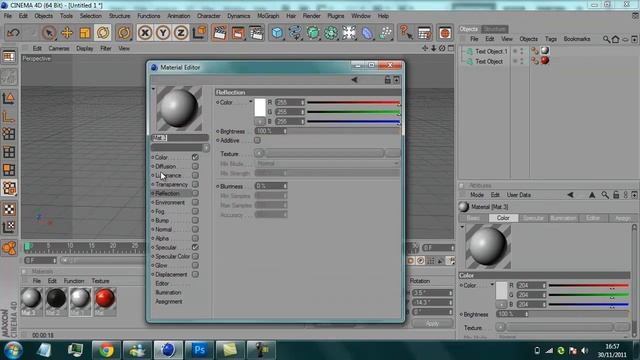The width and height of the screenshot is (640, 360).
Task: Open the Mix Mode dropdown
Action: [327, 163]
